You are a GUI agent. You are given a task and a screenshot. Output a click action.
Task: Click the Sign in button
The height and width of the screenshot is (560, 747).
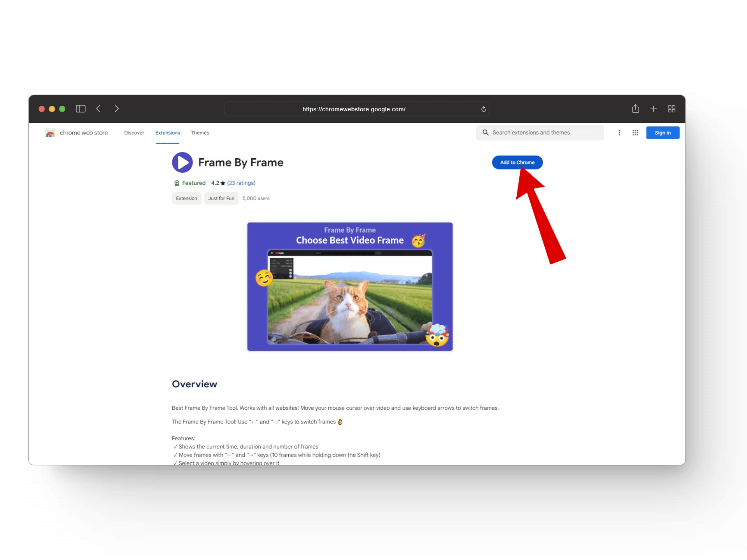pos(662,133)
